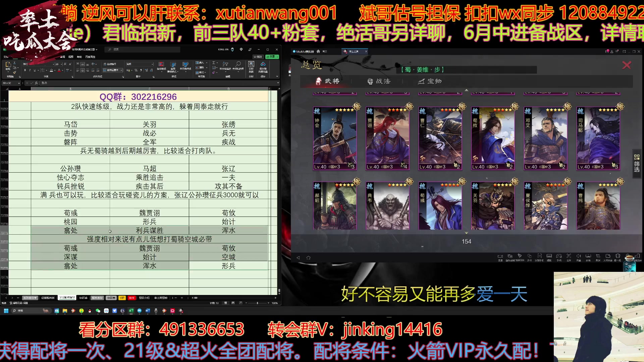The image size is (644, 362).
Task: Click the 批注 Comments button in Excel
Action: pyautogui.click(x=258, y=57)
